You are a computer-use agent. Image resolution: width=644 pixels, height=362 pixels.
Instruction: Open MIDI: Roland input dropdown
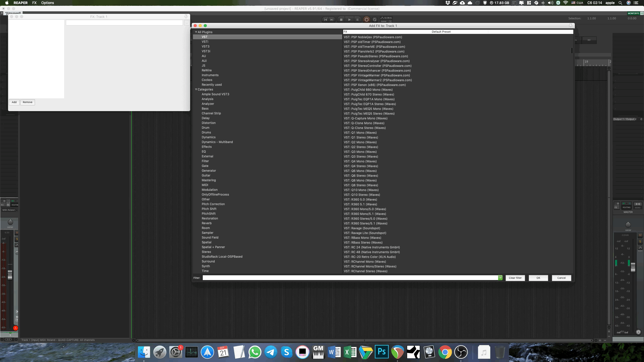(x=10, y=210)
